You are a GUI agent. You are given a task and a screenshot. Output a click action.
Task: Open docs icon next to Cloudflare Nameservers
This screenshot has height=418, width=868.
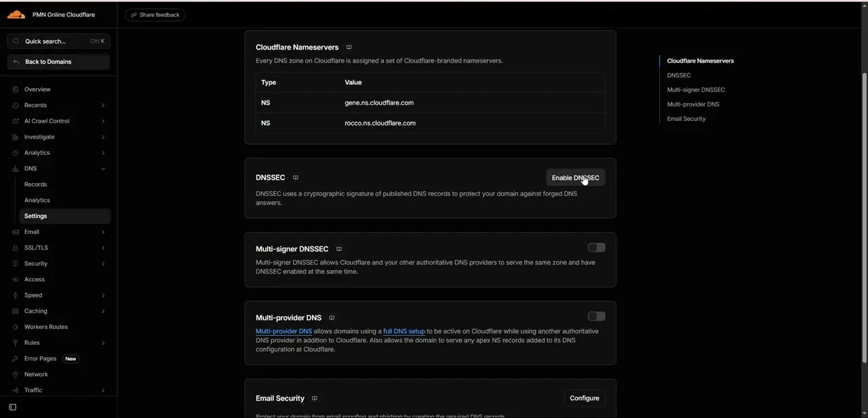[x=349, y=47]
